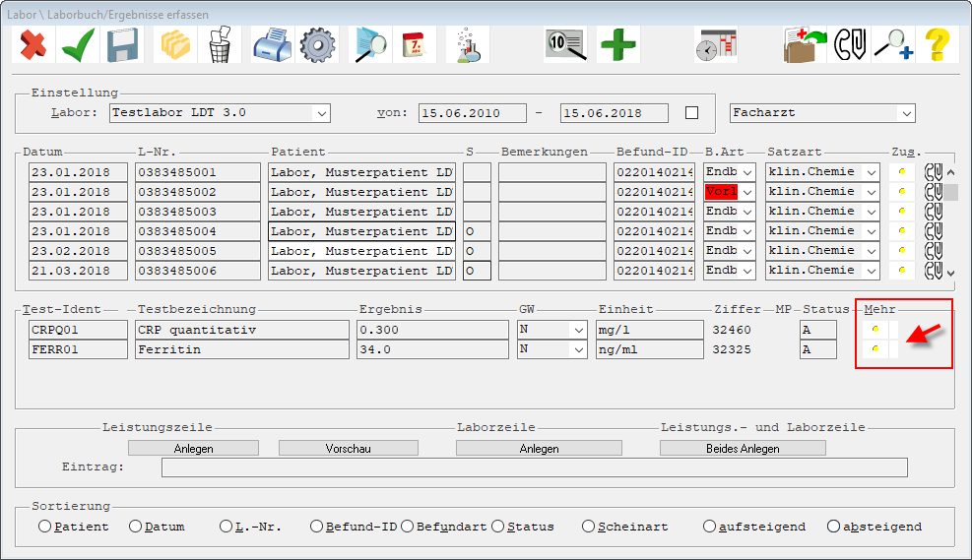Click Zug. yellow dot for row 0383485002
The height and width of the screenshot is (560, 972).
(902, 191)
